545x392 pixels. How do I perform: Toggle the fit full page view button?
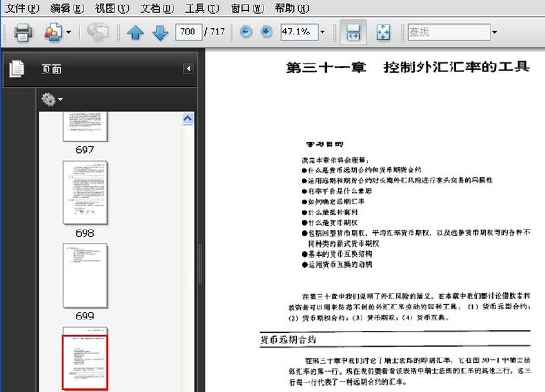coord(383,33)
